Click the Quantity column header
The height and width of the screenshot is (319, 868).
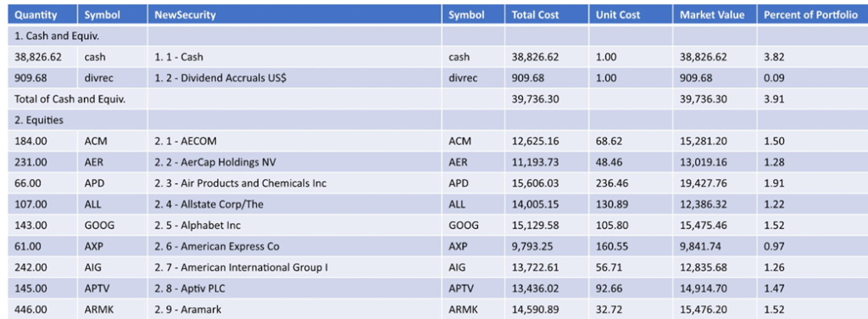click(42, 15)
